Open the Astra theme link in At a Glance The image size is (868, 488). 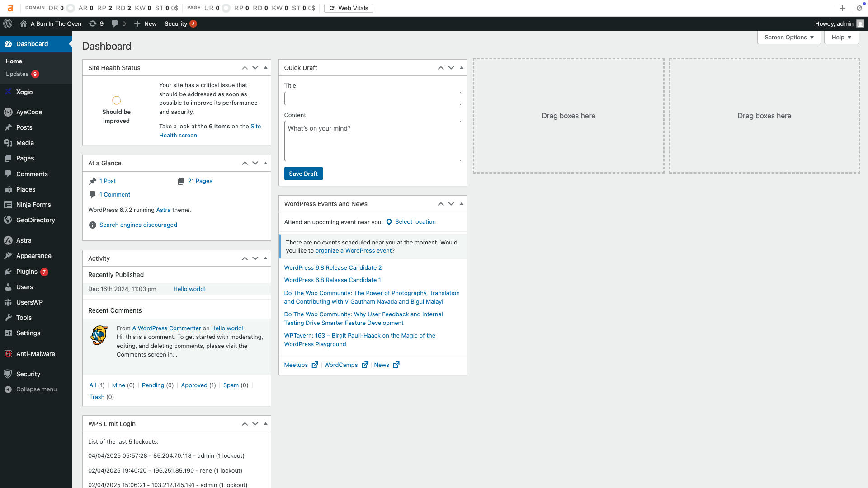tap(163, 210)
